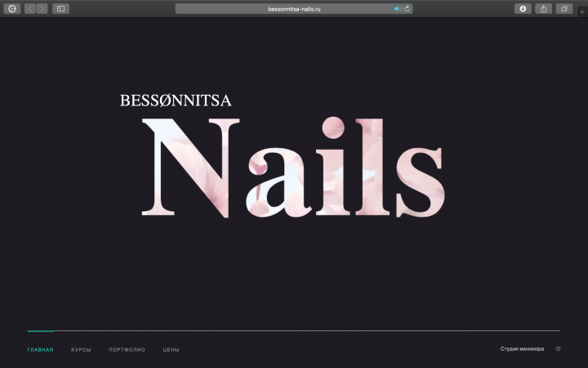This screenshot has height=368, width=588.
Task: Open the КУРСЫ navigation item
Action: 81,350
